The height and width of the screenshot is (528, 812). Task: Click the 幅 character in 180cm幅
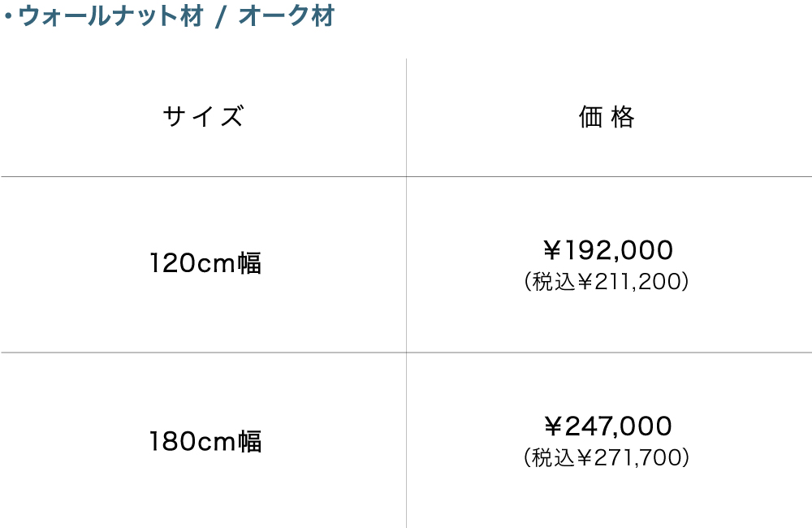(249, 442)
